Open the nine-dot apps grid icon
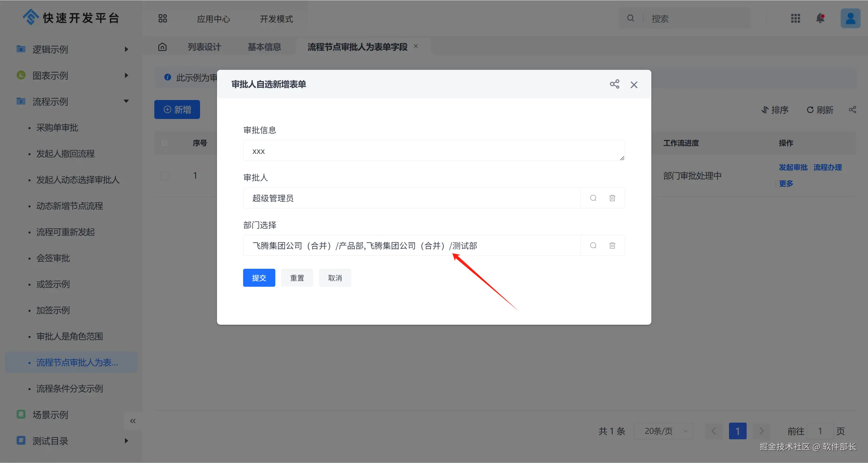This screenshot has width=868, height=463. click(795, 18)
